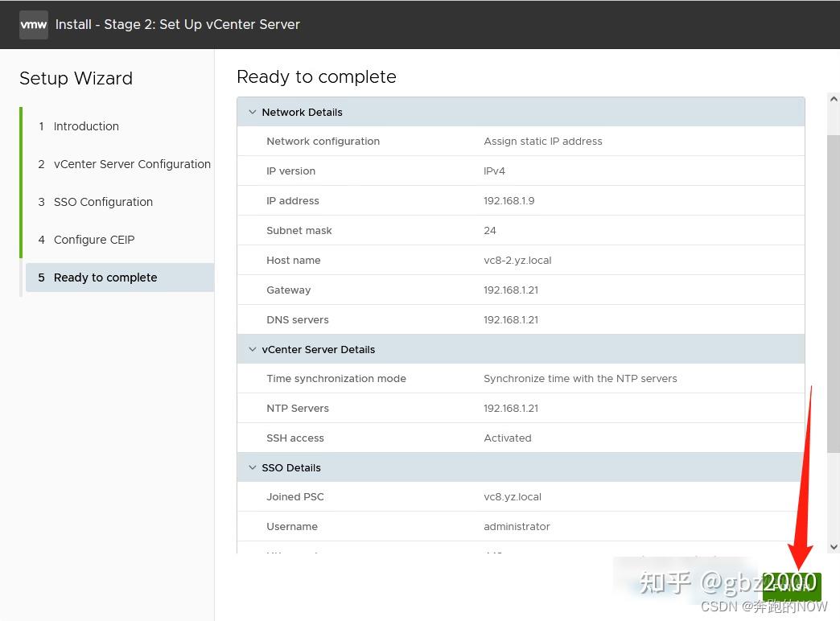Select the Configure CEIP step

(x=94, y=240)
